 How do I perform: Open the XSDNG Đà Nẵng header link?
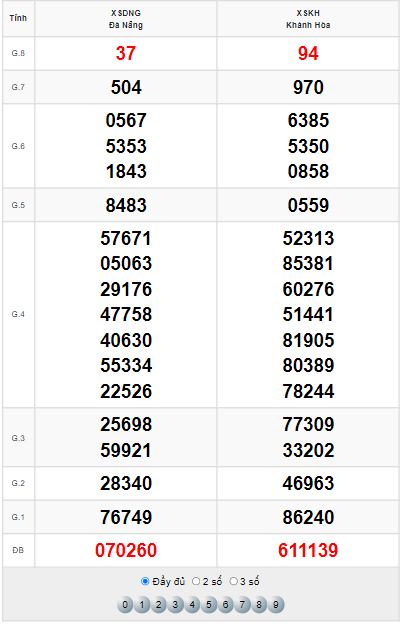126,19
